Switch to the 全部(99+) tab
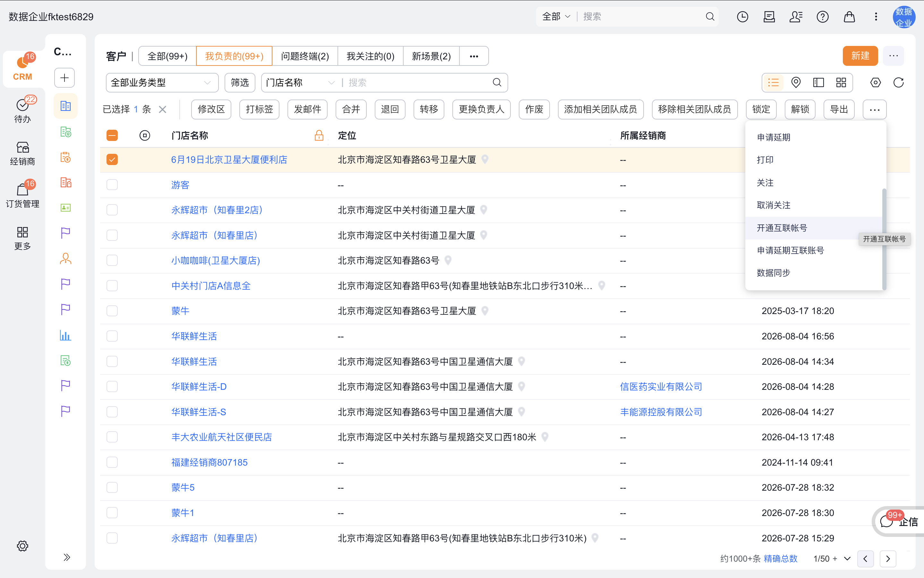 point(167,56)
